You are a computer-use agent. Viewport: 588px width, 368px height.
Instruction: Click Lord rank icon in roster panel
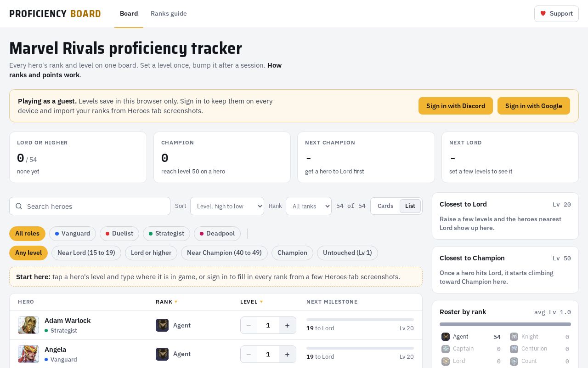[446, 362]
